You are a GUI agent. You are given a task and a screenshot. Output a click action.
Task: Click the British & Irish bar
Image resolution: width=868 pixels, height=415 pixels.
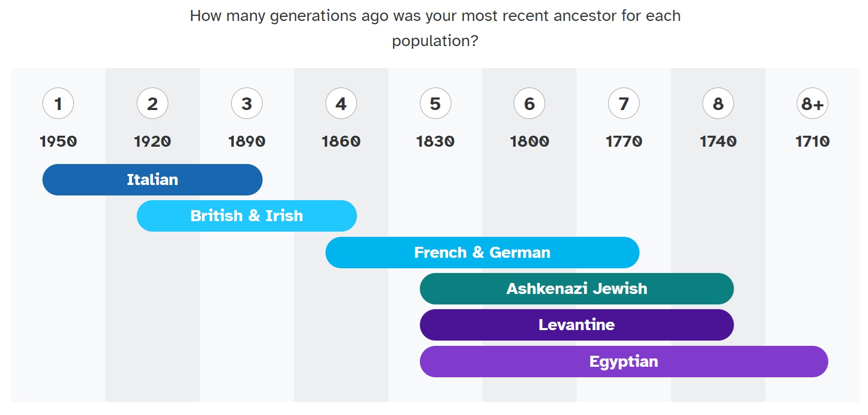247,216
